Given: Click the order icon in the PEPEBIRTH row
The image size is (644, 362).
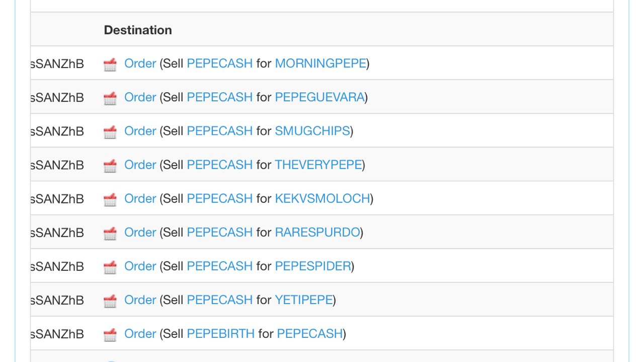Looking at the screenshot, I should (x=110, y=334).
